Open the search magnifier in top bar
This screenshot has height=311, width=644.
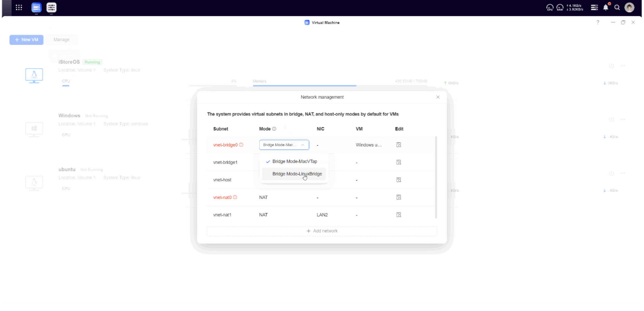[617, 8]
